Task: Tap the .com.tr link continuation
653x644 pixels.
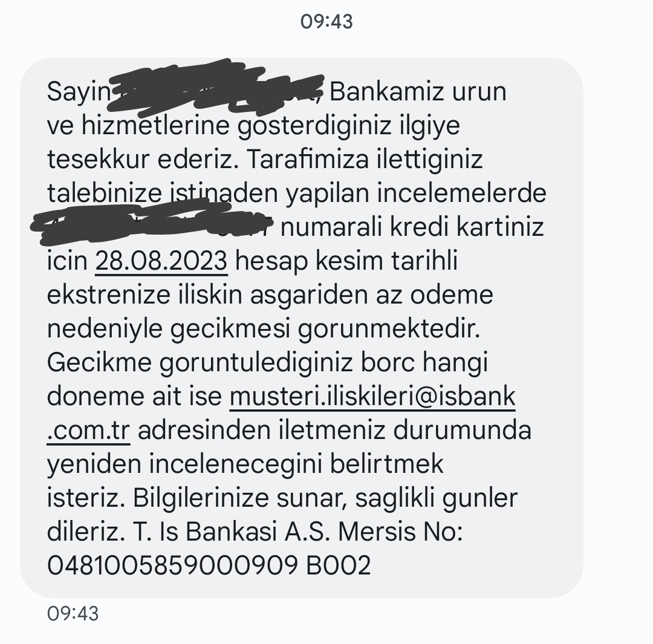Action: [x=88, y=431]
